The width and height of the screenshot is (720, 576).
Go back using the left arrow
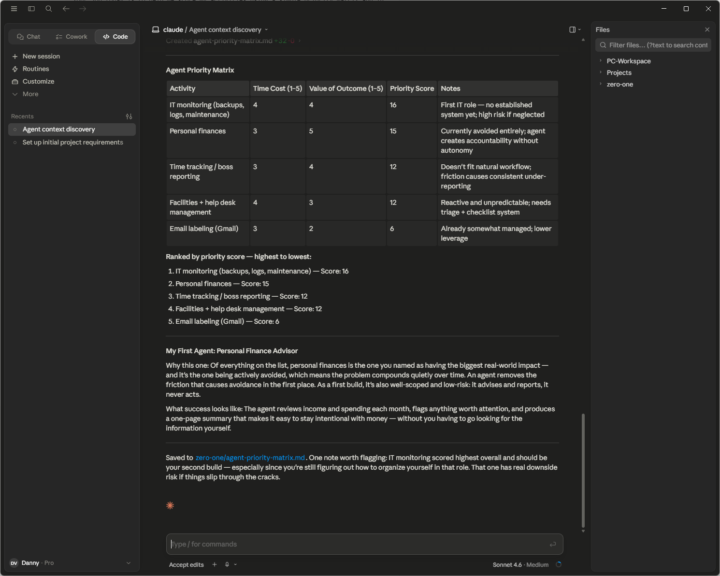coord(66,9)
